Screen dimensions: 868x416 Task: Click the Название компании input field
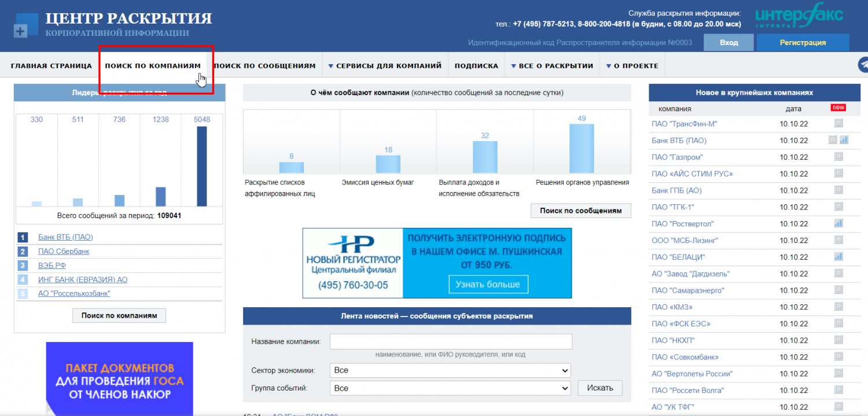451,341
